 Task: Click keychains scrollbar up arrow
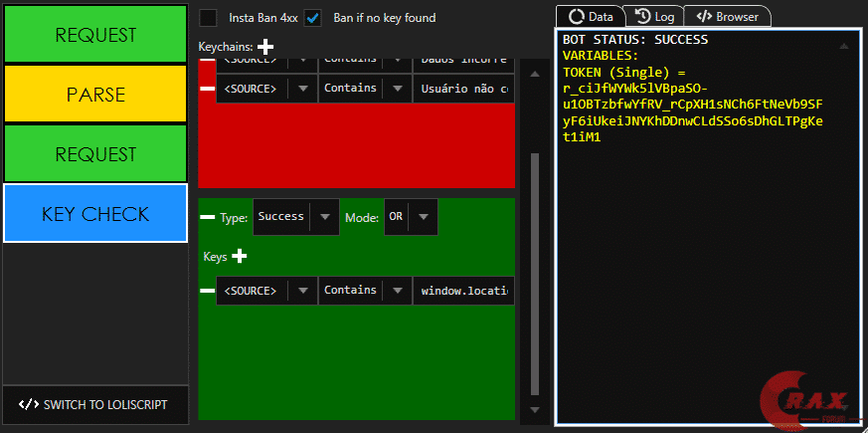point(534,74)
